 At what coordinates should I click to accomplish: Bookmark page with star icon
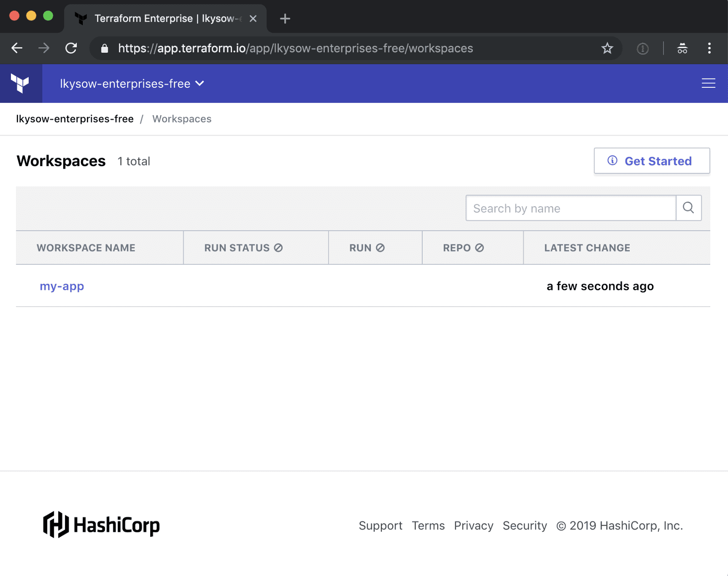coord(607,48)
